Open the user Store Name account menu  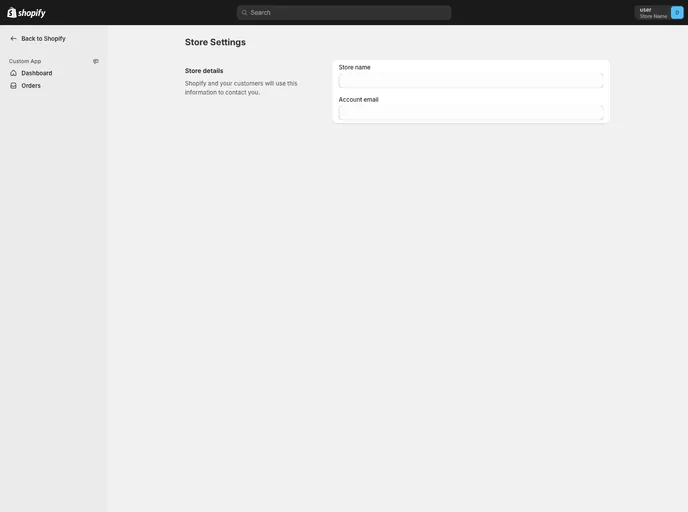click(654, 13)
